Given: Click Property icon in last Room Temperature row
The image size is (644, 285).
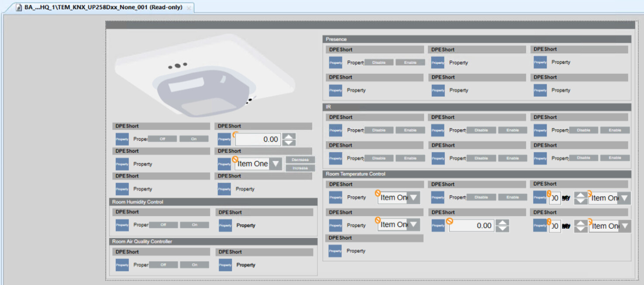Looking at the screenshot, I should pos(335,251).
